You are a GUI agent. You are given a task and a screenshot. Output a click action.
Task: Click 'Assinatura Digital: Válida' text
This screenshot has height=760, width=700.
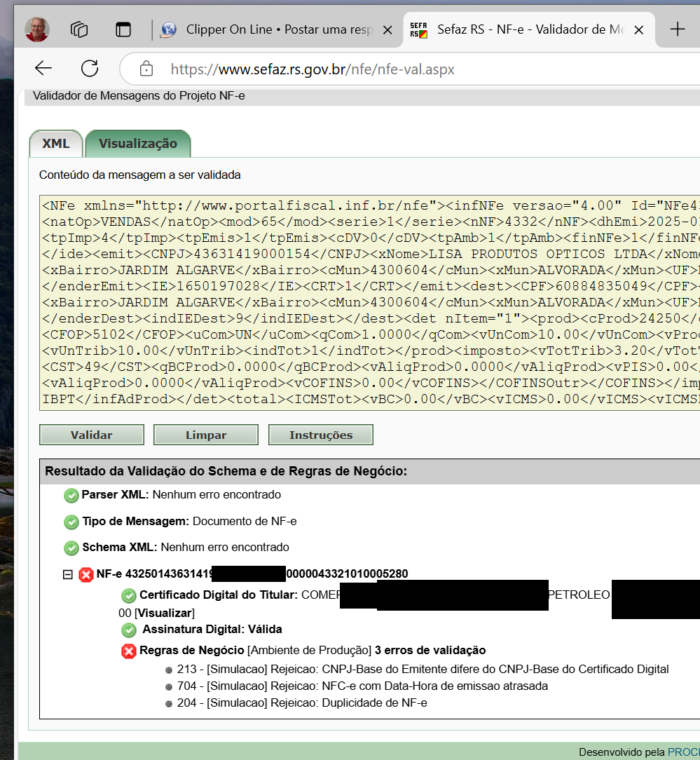pos(212,629)
